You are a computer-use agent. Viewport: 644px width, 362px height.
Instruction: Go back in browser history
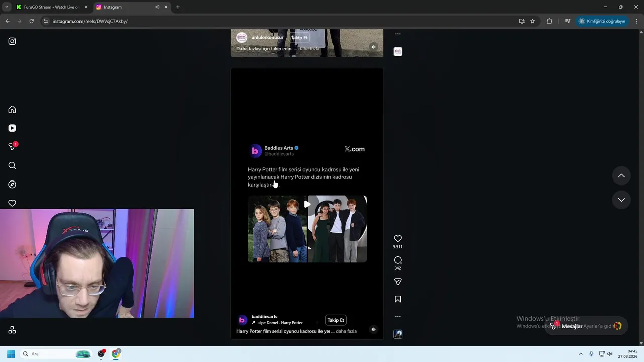[x=7, y=21]
